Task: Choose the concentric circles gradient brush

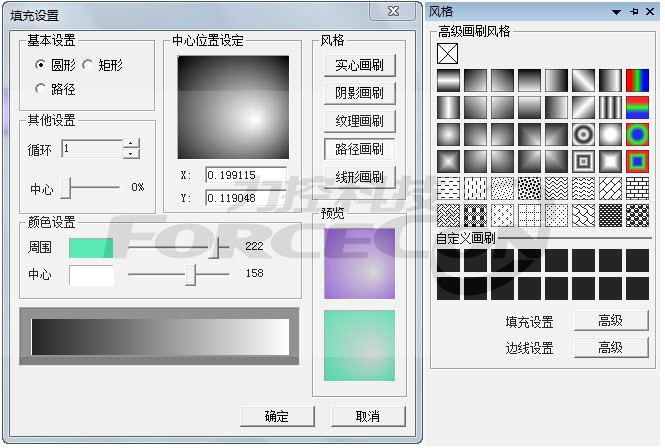Action: pos(583,134)
